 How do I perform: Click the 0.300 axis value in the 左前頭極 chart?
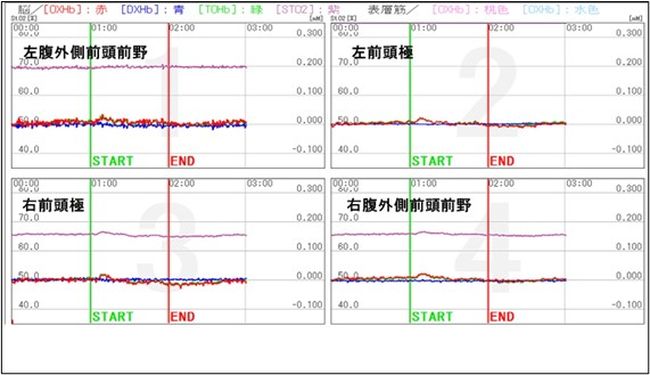629,33
